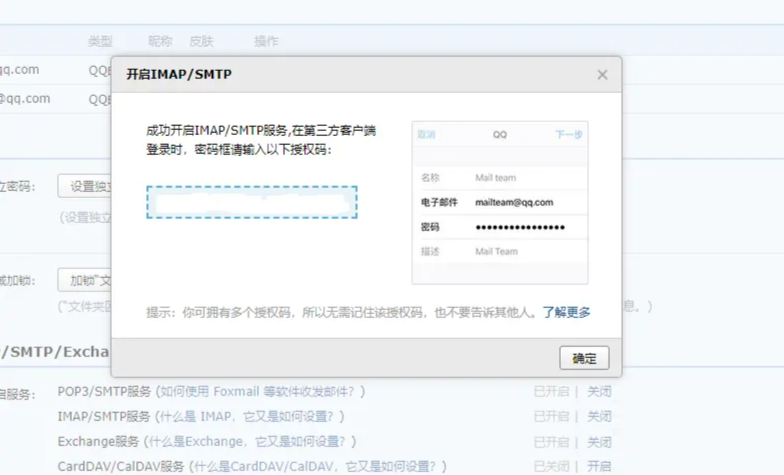Screen dimensions: 784x475
Task: Disable IMAP/SMTP service via 关闭
Action: tap(599, 416)
